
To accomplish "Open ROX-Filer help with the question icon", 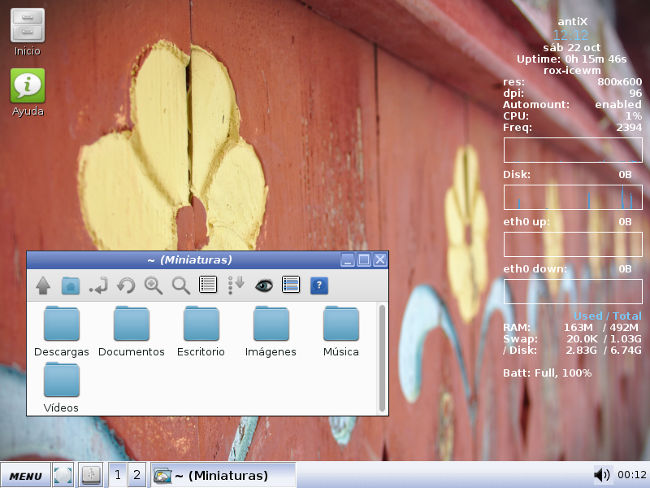I will (319, 285).
